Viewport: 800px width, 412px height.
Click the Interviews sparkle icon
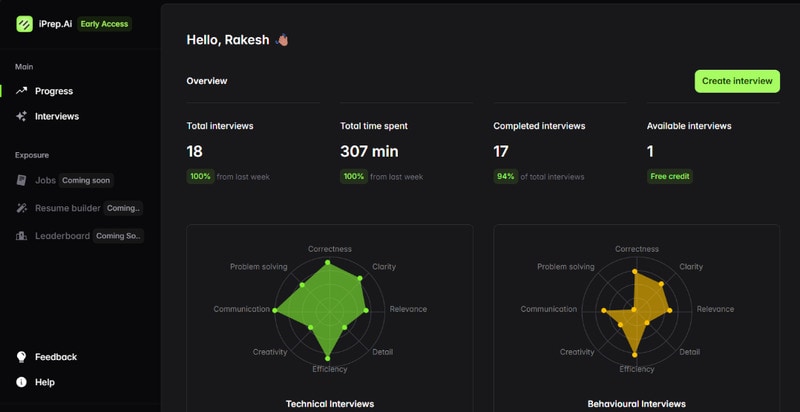21,117
